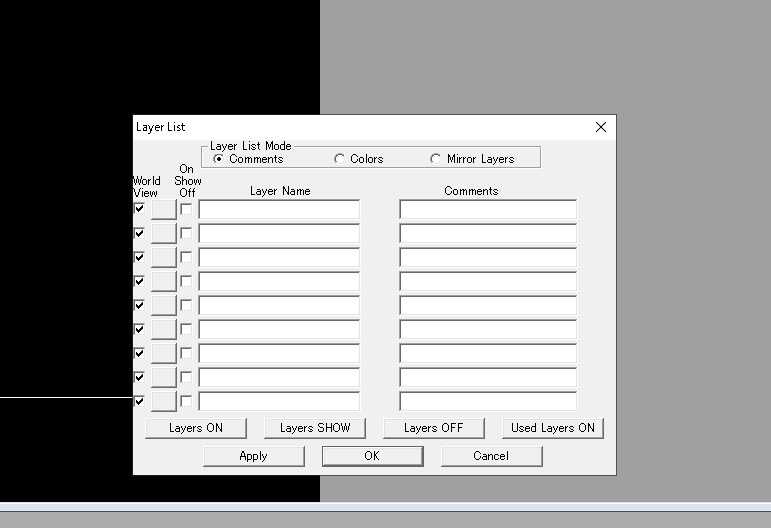Screen dimensions: 771x528
Task: Select the Colors layer list mode
Action: [x=340, y=159]
